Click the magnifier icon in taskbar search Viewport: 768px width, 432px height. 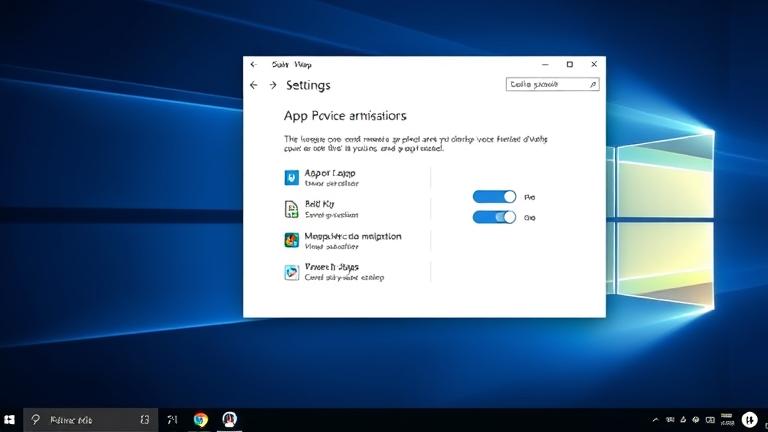(35, 419)
